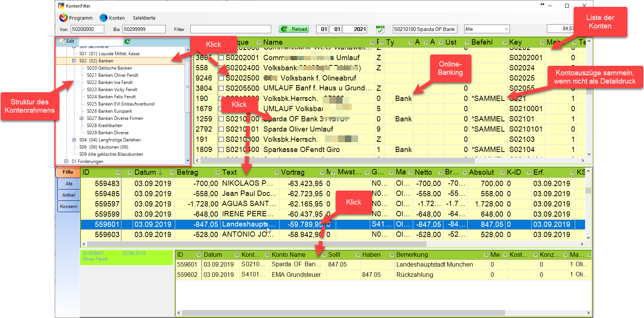The height and width of the screenshot is (318, 644).
Task: Open the Betrag column filter arrow
Action: (x=218, y=172)
